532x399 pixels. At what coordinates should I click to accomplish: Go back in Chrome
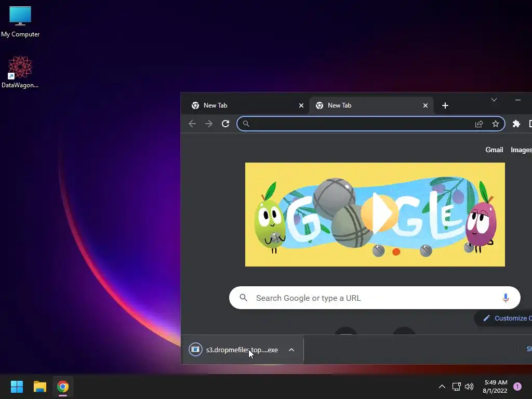[x=192, y=124]
